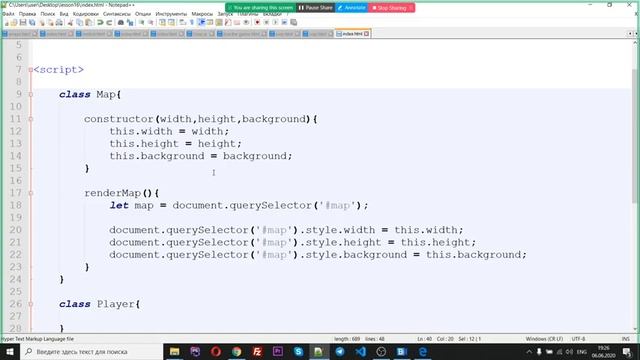The height and width of the screenshot is (360, 640).
Task: Click the Stop Recording macro icon
Action: [266, 22]
